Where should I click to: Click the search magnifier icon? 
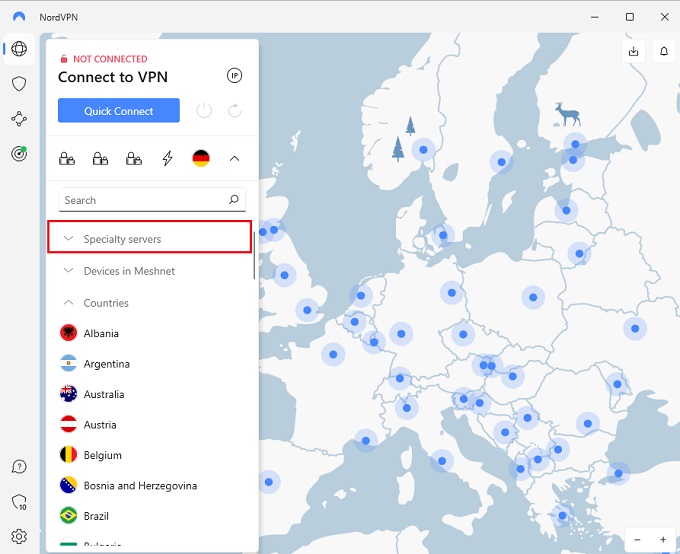[234, 200]
